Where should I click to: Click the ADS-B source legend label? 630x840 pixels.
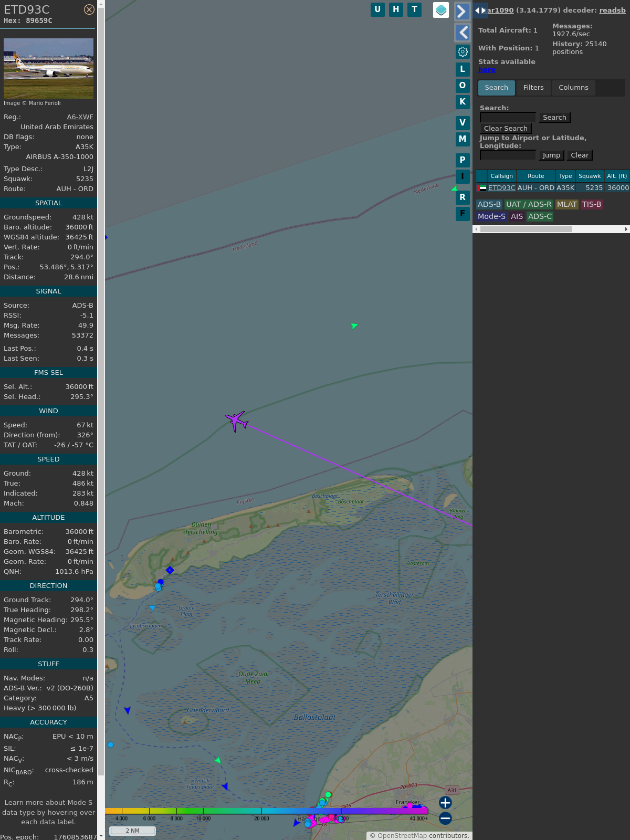pyautogui.click(x=489, y=205)
